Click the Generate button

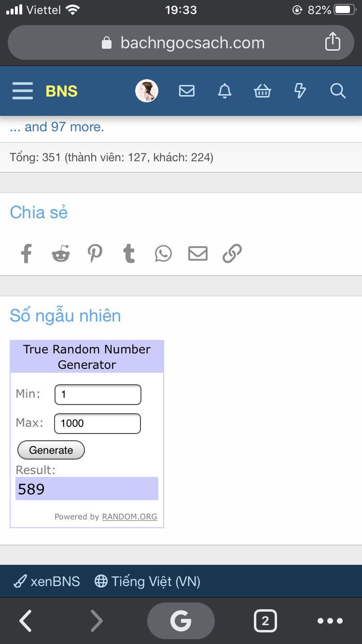click(x=51, y=450)
